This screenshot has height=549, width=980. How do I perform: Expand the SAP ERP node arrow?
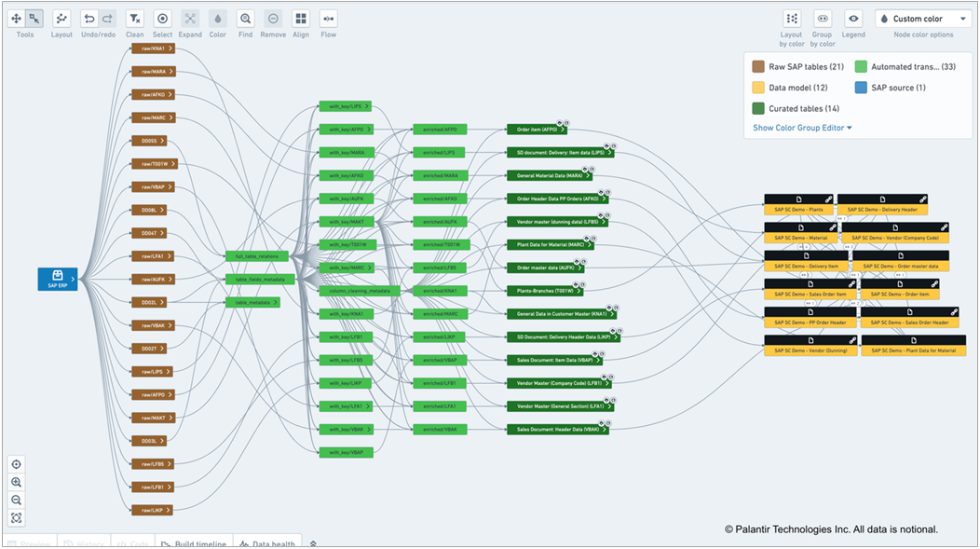coord(73,280)
